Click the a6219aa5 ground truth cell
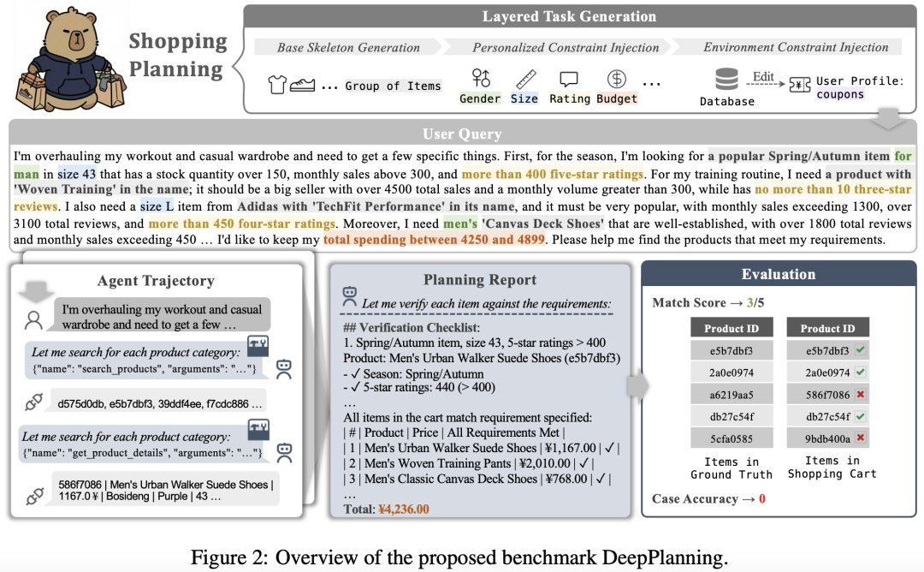The height and width of the screenshot is (572, 924). (x=731, y=395)
